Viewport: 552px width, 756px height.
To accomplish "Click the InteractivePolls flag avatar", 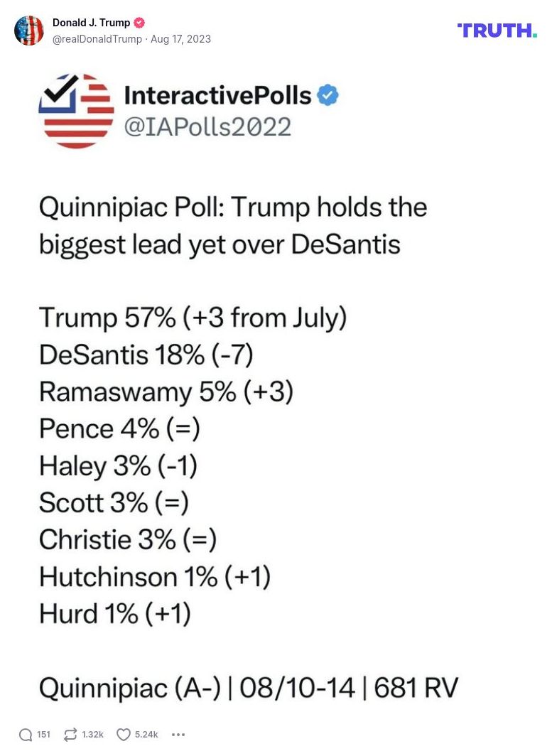I will (x=77, y=111).
